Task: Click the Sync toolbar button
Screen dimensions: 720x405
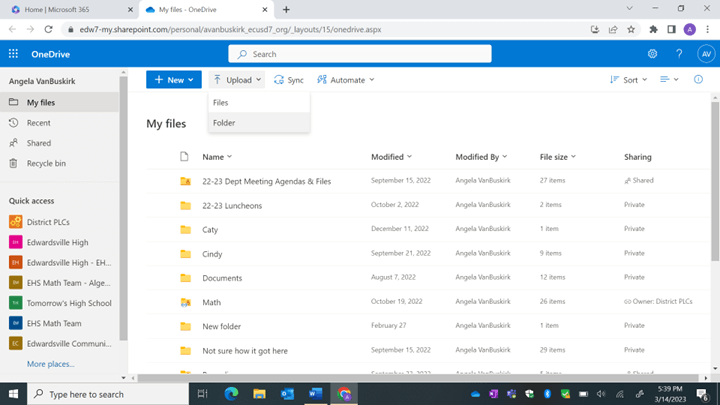Action: (288, 80)
